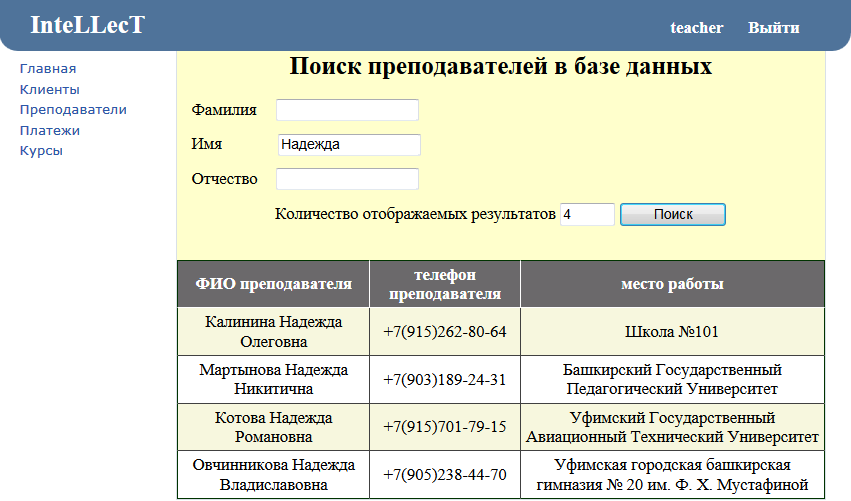Select Мартынова Надежда Никитична cell
This screenshot has height=501, width=851.
pos(274,379)
